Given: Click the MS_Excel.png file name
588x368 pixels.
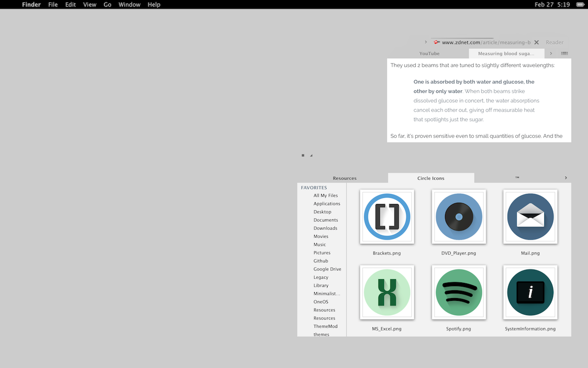Looking at the screenshot, I should pos(387,329).
